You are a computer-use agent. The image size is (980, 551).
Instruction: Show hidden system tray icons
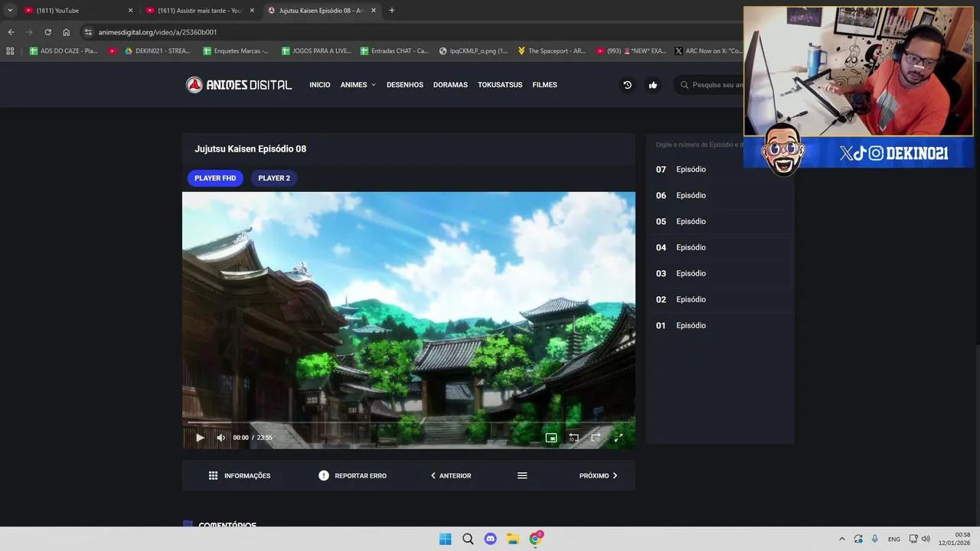[842, 539]
